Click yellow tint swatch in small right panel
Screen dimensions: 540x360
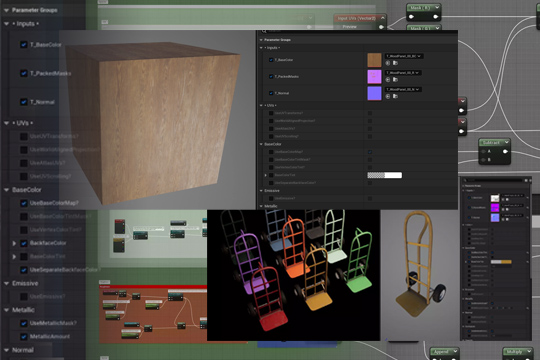pos(501,262)
